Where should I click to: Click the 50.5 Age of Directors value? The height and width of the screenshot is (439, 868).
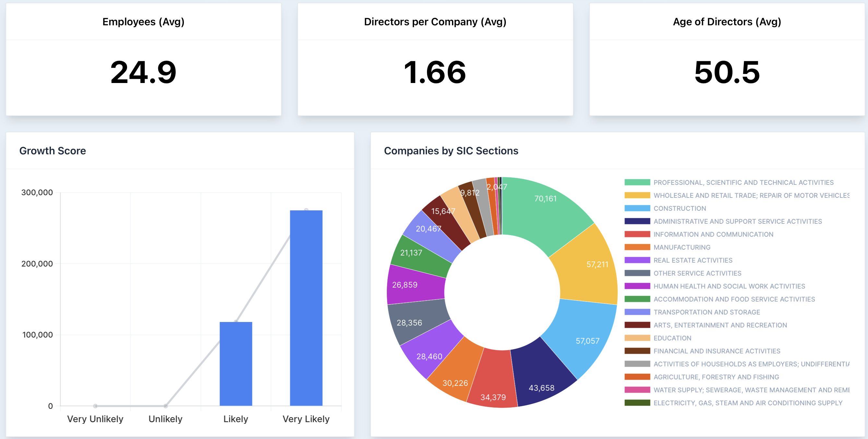(727, 72)
